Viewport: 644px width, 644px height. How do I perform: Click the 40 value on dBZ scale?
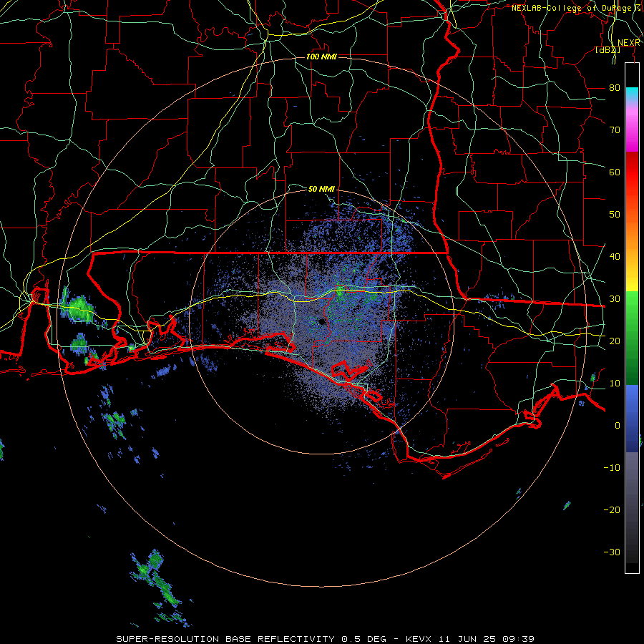615,257
